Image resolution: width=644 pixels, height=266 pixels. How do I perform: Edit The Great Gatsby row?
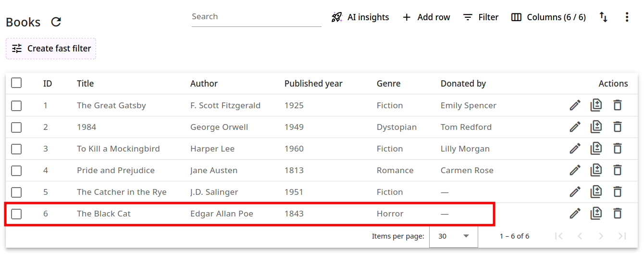[575, 105]
